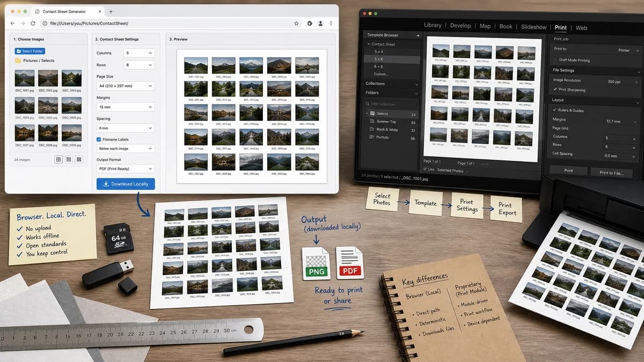Viewport: 644px width, 362px height.
Task: Open the Below each image dropdown
Action: 126,149
